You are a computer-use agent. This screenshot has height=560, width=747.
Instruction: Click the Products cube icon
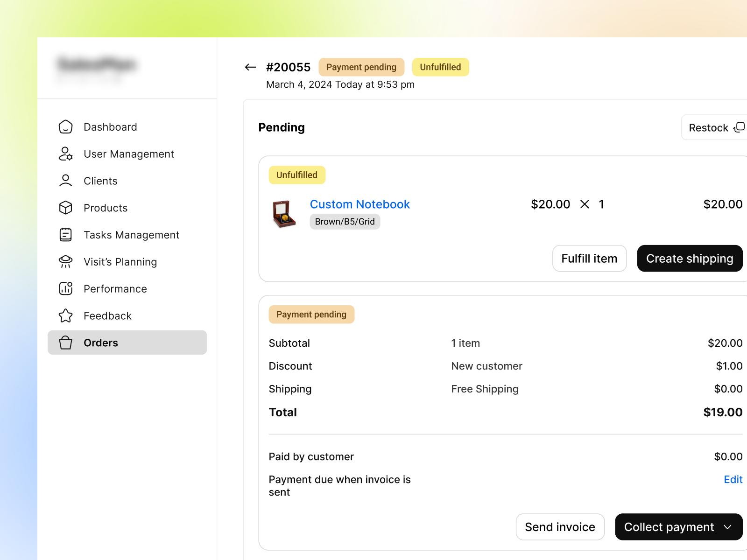pos(66,208)
